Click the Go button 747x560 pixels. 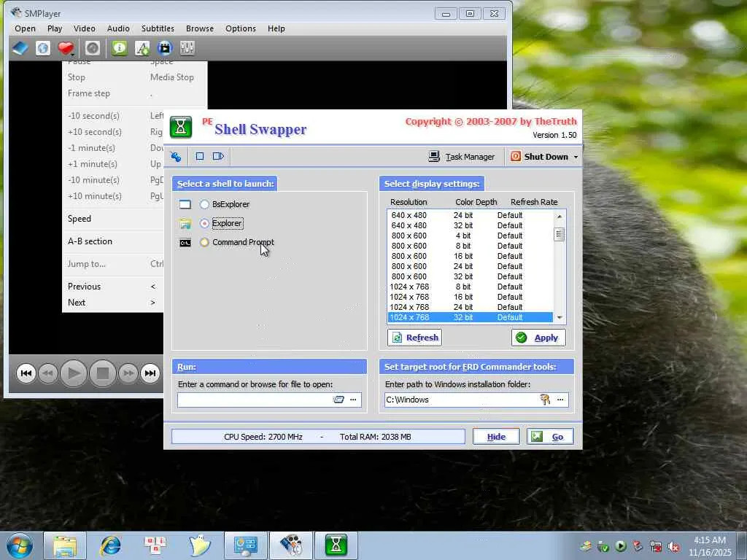550,437
